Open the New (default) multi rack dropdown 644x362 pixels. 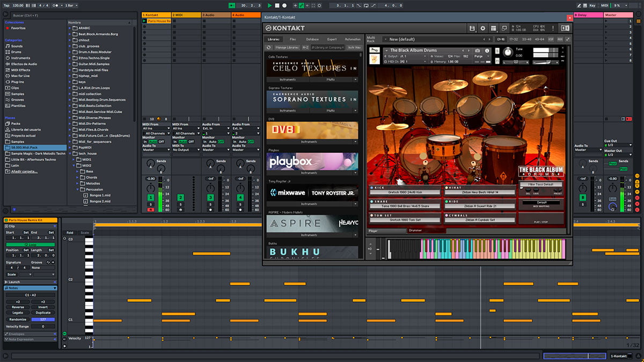click(437, 39)
